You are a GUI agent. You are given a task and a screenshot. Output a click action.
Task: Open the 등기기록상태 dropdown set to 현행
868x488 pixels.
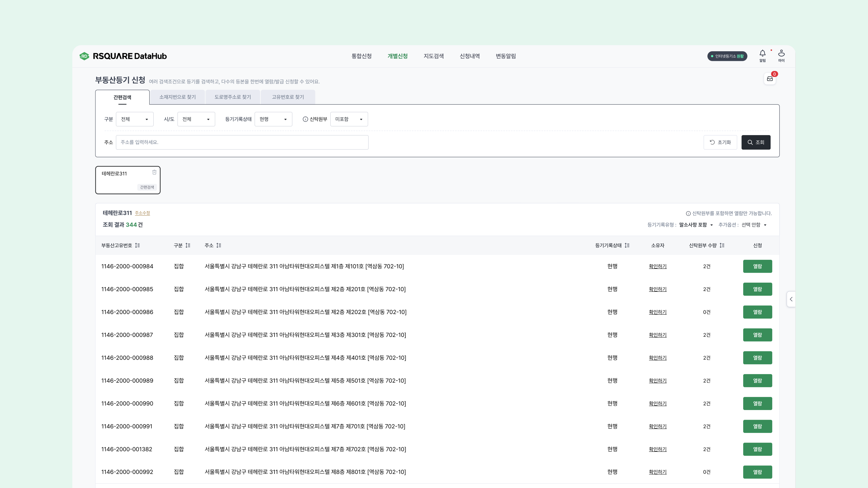point(273,119)
